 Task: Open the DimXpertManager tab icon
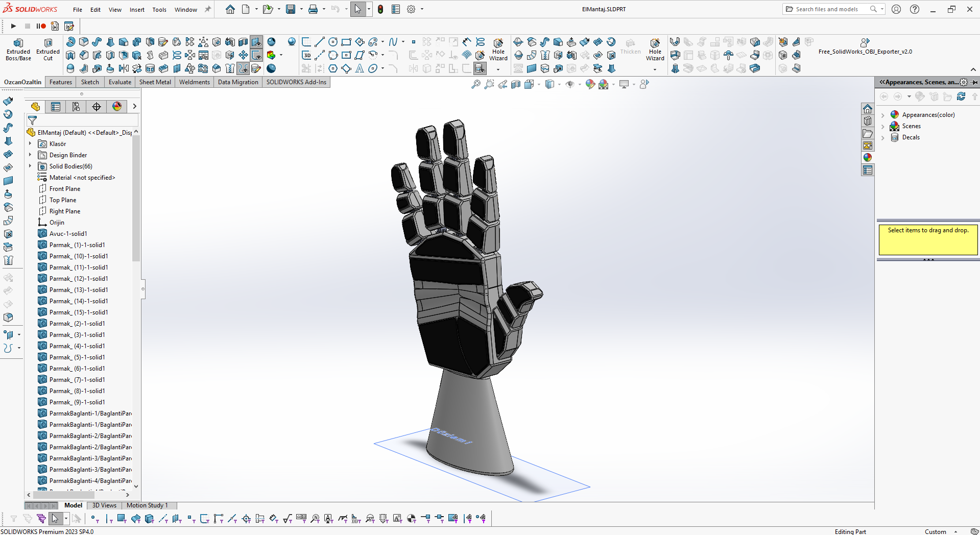(97, 106)
